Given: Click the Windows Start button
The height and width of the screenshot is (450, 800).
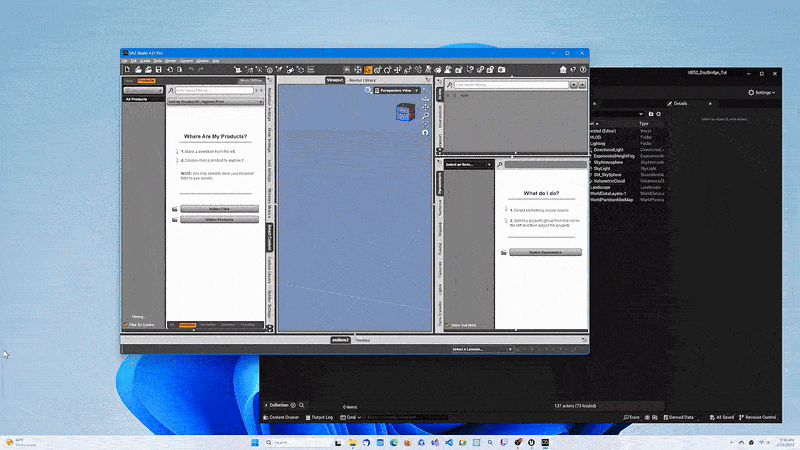Looking at the screenshot, I should 255,442.
